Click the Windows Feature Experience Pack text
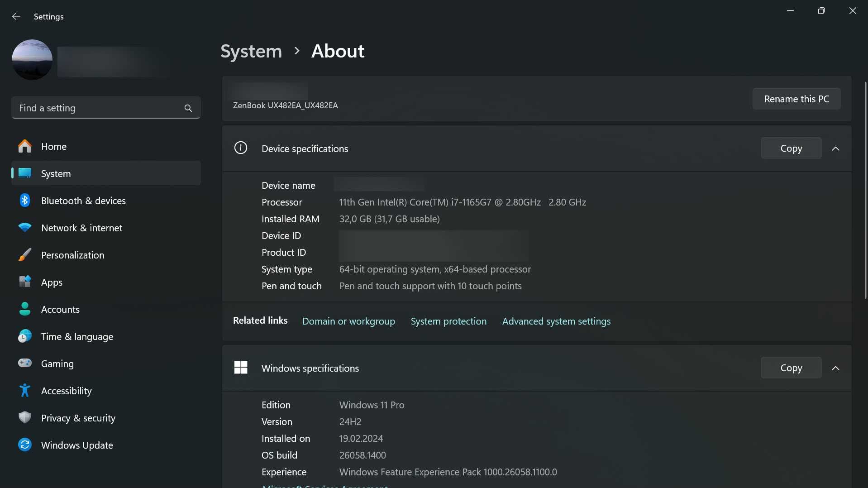The height and width of the screenshot is (488, 868). coord(448,472)
